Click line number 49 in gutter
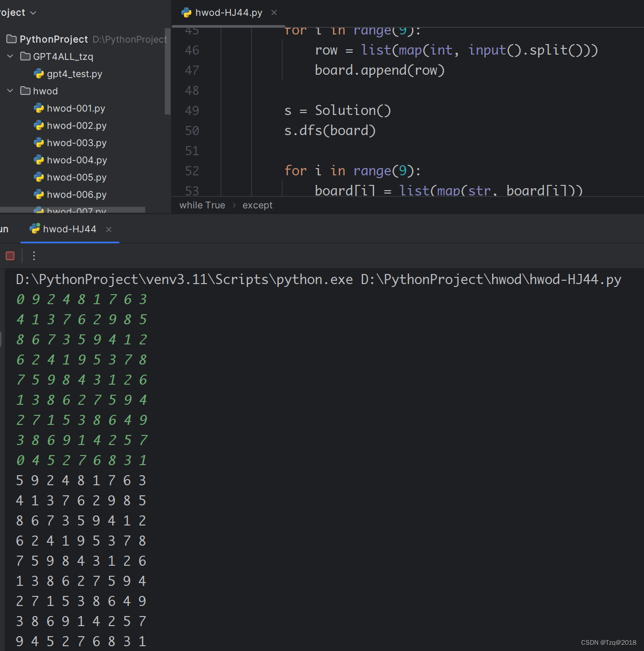 pos(192,111)
